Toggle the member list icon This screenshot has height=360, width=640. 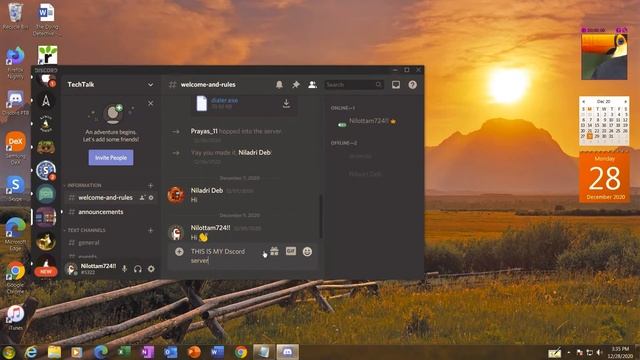pos(312,84)
